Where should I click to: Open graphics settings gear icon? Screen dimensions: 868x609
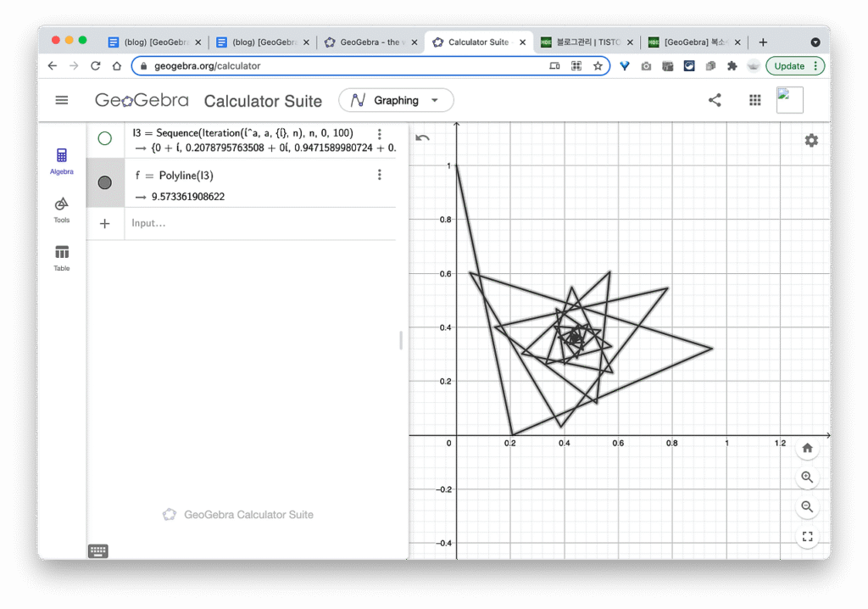point(811,141)
